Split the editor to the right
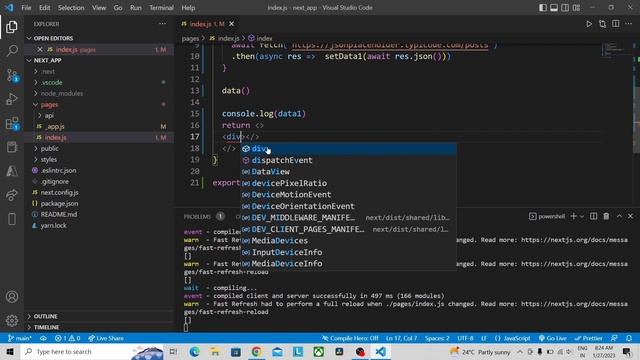This screenshot has height=360, width=640. [616, 24]
